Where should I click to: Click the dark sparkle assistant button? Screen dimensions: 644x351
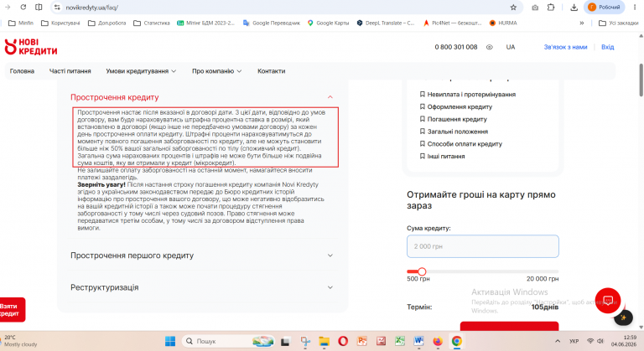click(623, 317)
